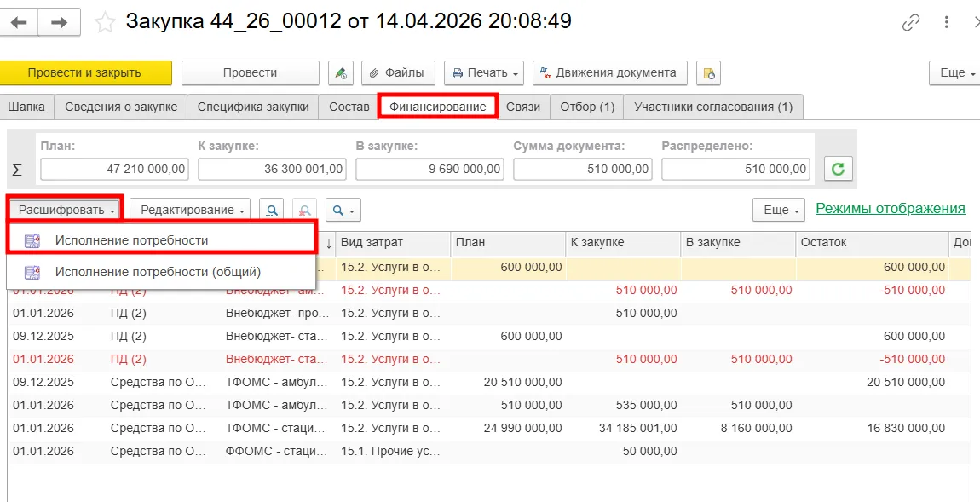Click icon beside Исполнение потребности (общий) entry
This screenshot has width=980, height=502.
[x=32, y=272]
